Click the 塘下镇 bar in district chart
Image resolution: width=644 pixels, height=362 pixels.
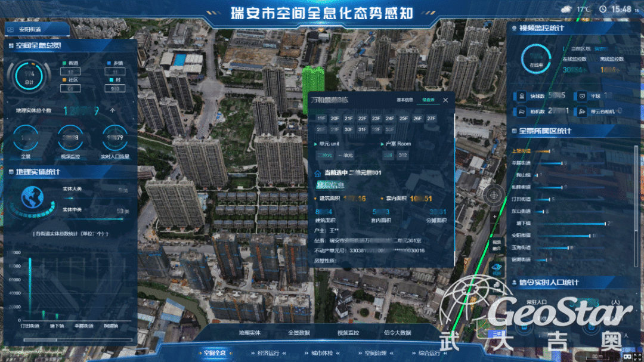coord(566,223)
